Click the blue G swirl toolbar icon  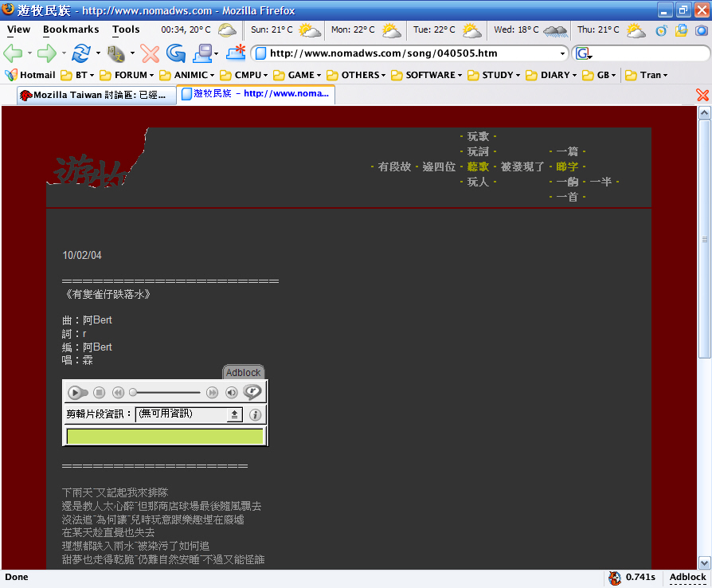176,53
